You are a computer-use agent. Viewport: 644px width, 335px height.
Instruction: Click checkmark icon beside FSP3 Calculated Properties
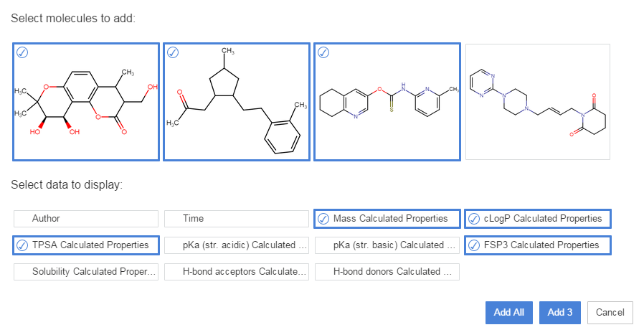click(474, 245)
